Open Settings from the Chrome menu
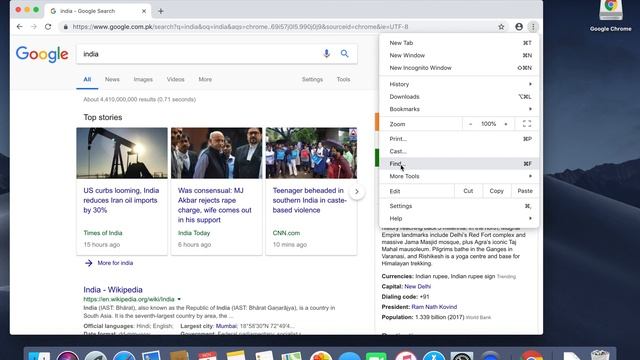Viewport: 640px width, 360px height. click(x=459, y=206)
